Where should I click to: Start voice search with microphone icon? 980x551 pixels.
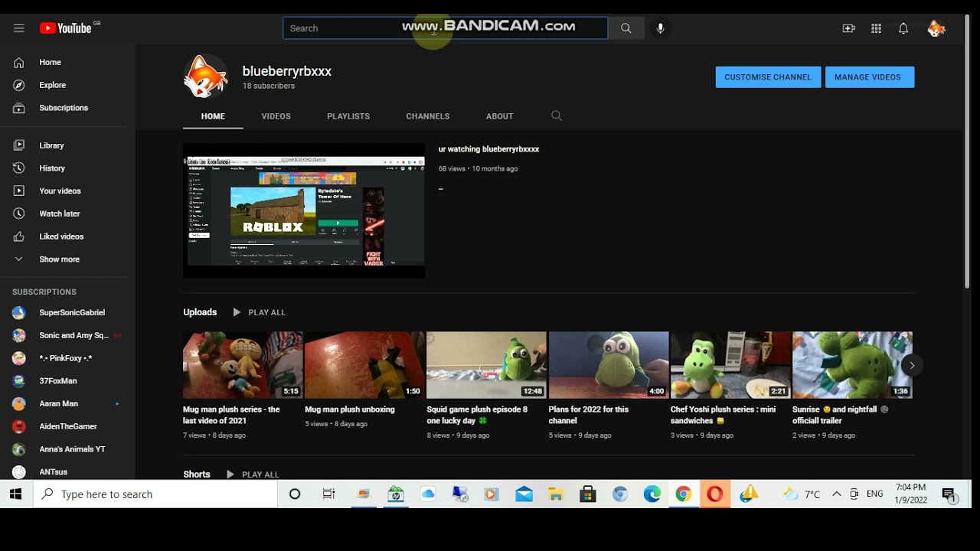point(660,28)
